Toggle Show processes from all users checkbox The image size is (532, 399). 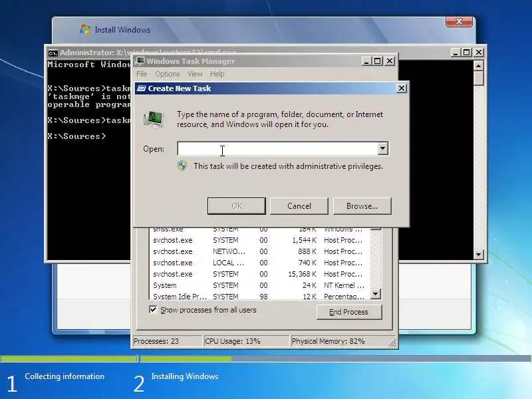(x=153, y=309)
